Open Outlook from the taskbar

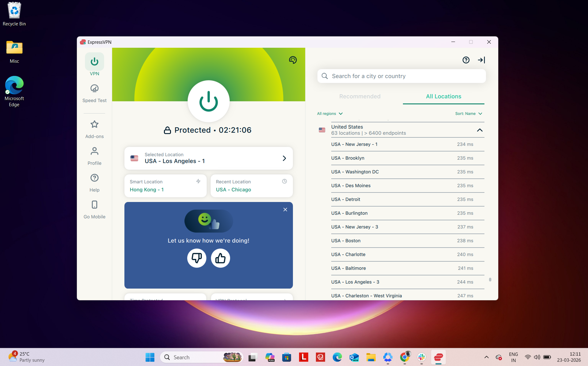(354, 357)
